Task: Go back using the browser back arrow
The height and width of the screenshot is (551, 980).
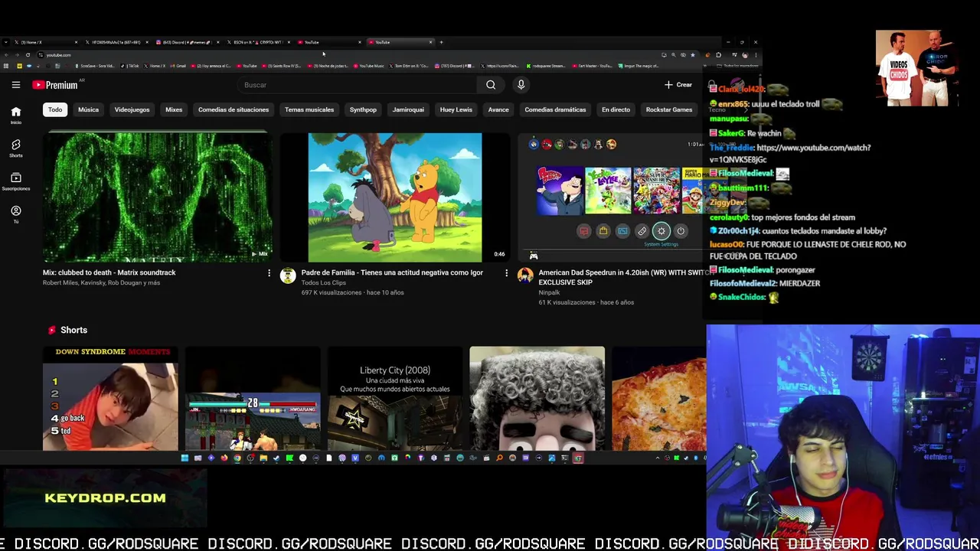Action: pyautogui.click(x=6, y=55)
